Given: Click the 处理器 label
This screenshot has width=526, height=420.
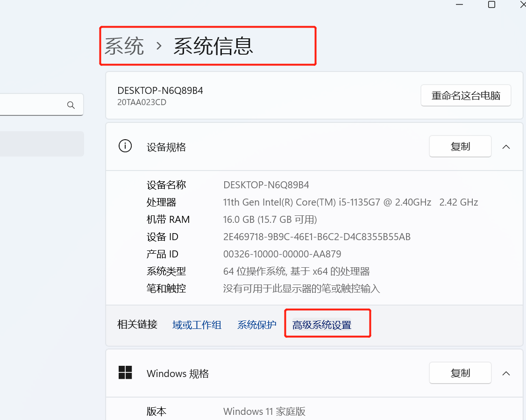Looking at the screenshot, I should point(161,202).
